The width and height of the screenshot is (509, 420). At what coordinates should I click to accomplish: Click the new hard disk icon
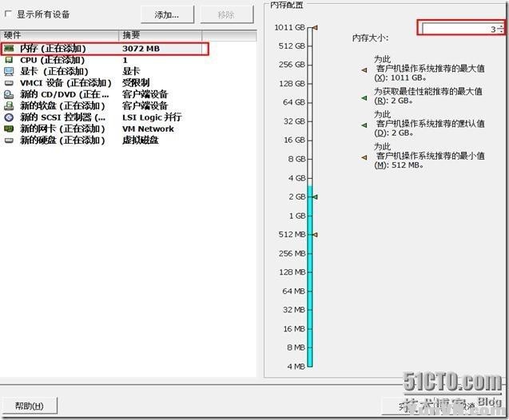9,141
